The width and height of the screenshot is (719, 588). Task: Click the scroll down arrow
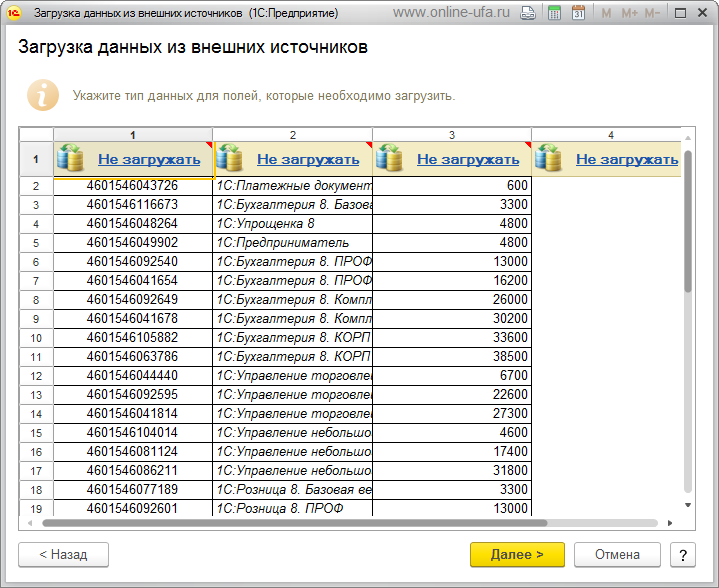687,505
